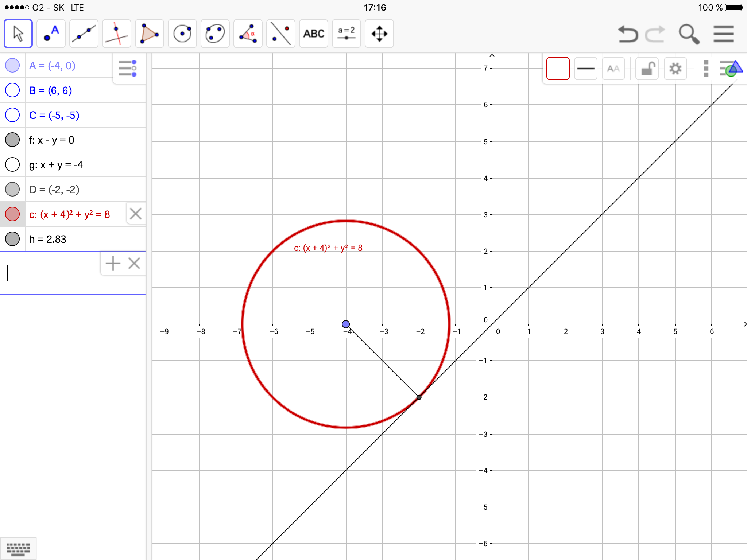Screen dimensions: 747x560
Task: Select the ABC Text tool
Action: click(x=314, y=34)
